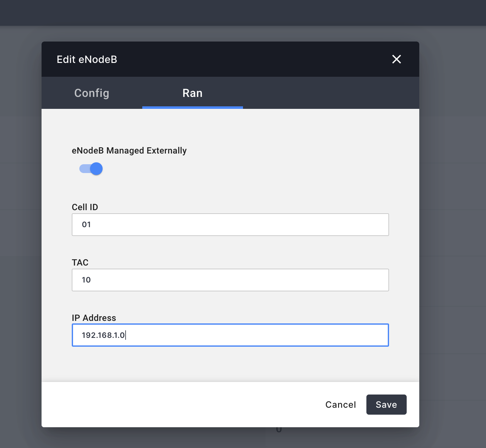Image resolution: width=486 pixels, height=448 pixels.
Task: Click inside the Cell ID field
Action: 230,224
